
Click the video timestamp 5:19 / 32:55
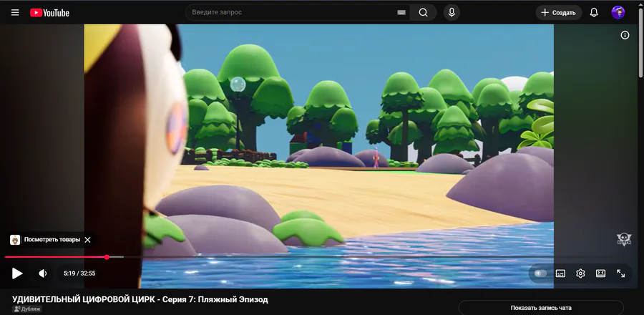click(x=79, y=273)
